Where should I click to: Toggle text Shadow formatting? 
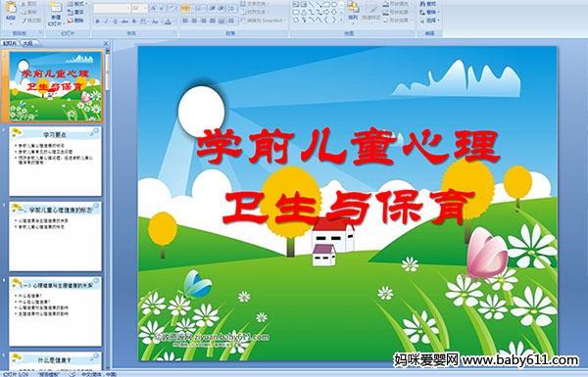click(x=134, y=22)
